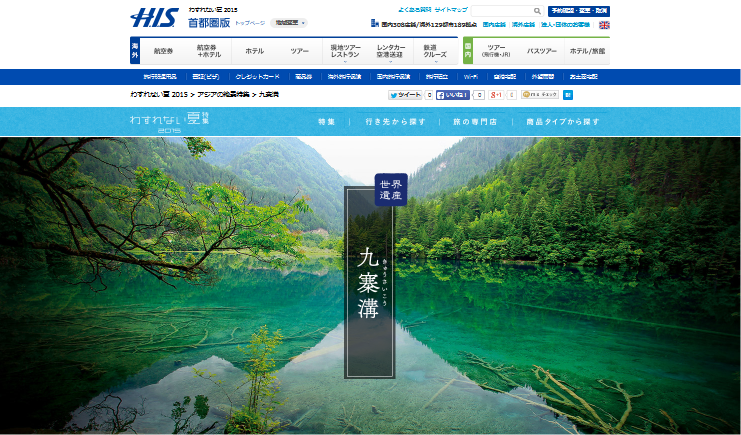Click the Google +1 button
This screenshot has height=435, width=741.
click(496, 95)
